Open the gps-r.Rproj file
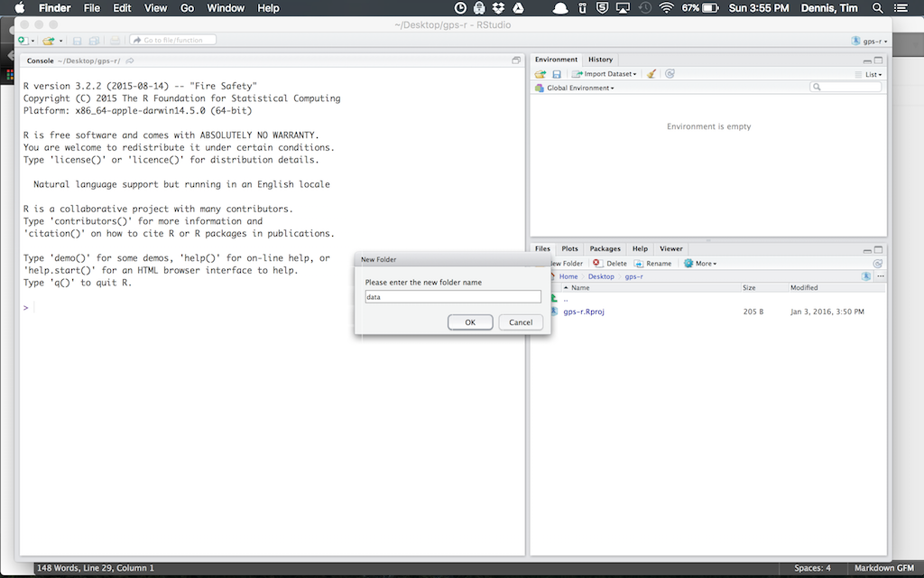 point(584,312)
